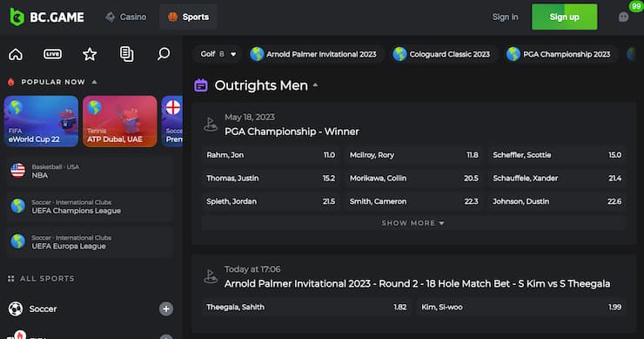Select Arnold Palmer Invitational 2023 filter chip
Viewport: 644px width, 339px height.
point(314,54)
